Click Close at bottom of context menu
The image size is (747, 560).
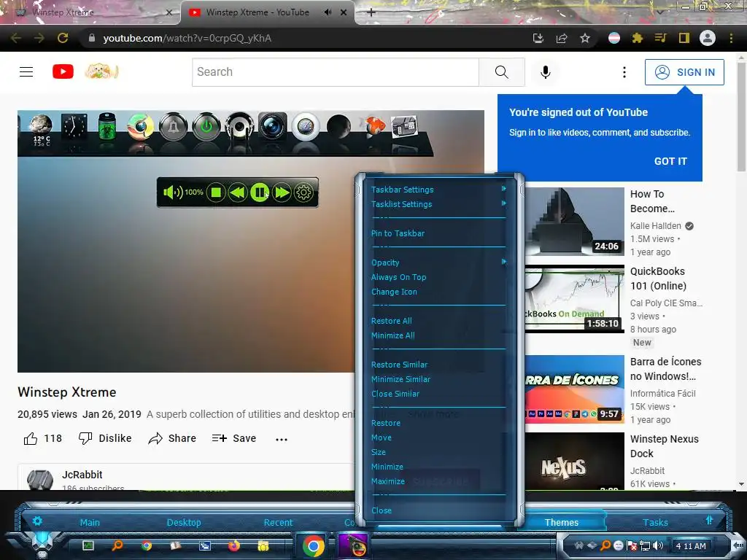382,510
